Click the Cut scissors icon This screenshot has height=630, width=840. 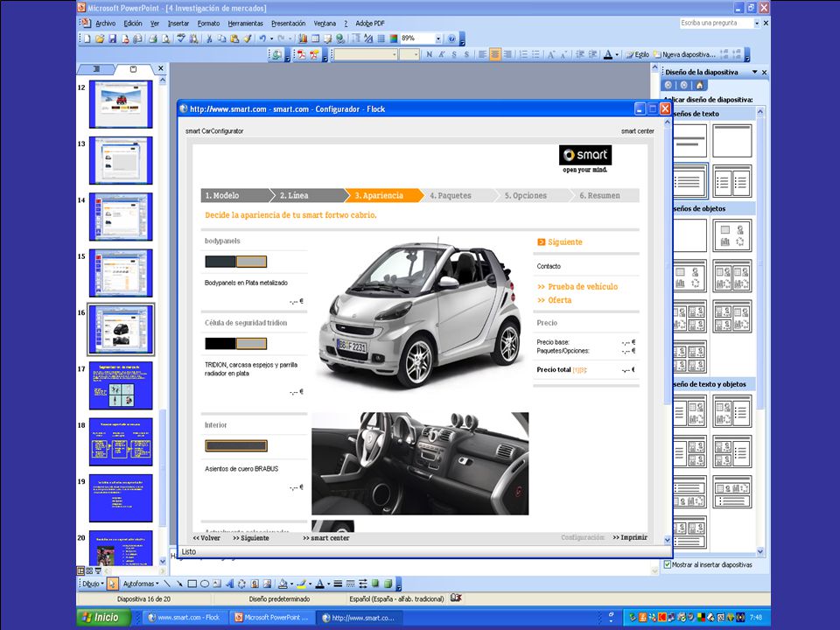point(209,38)
